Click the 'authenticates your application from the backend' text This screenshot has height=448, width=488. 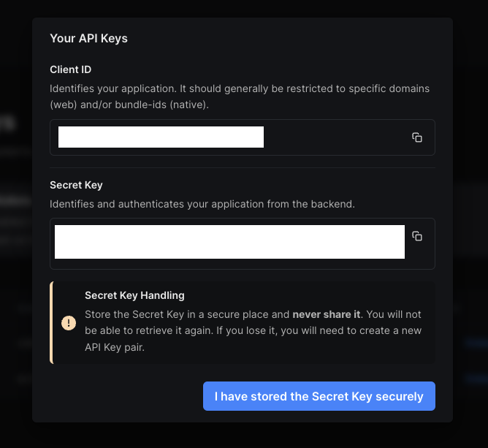[x=237, y=204]
